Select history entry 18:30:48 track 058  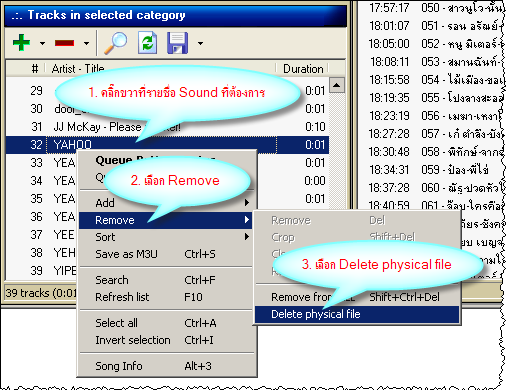point(435,152)
